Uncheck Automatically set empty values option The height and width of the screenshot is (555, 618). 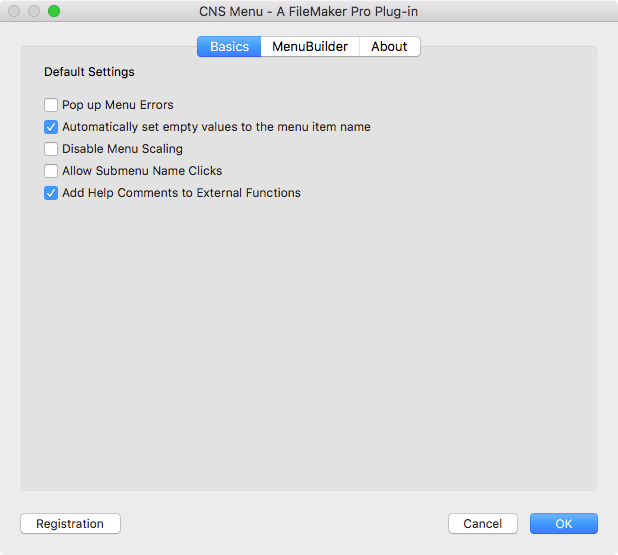[x=51, y=127]
